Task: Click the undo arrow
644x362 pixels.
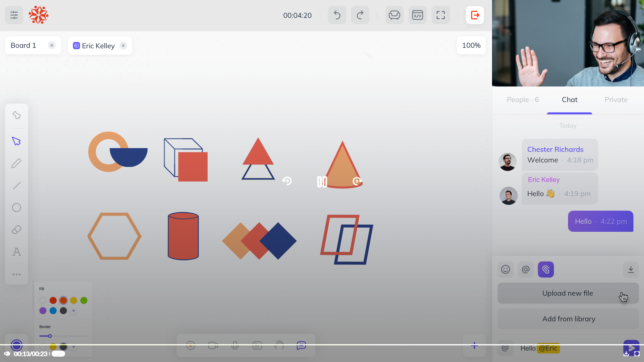Action: pyautogui.click(x=337, y=15)
